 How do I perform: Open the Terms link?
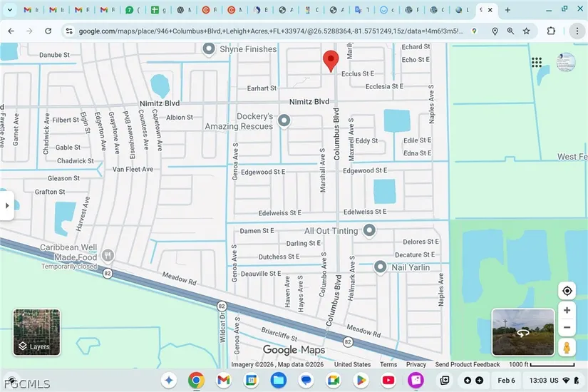point(388,364)
